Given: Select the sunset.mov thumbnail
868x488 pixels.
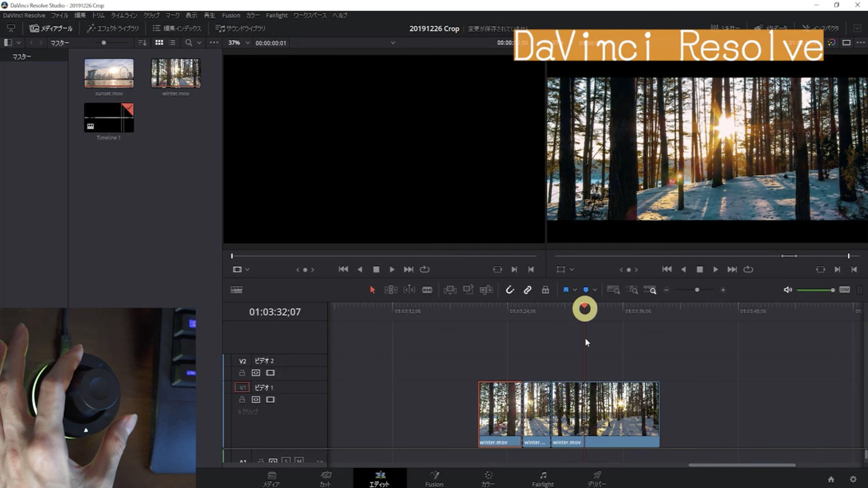Looking at the screenshot, I should pos(109,73).
